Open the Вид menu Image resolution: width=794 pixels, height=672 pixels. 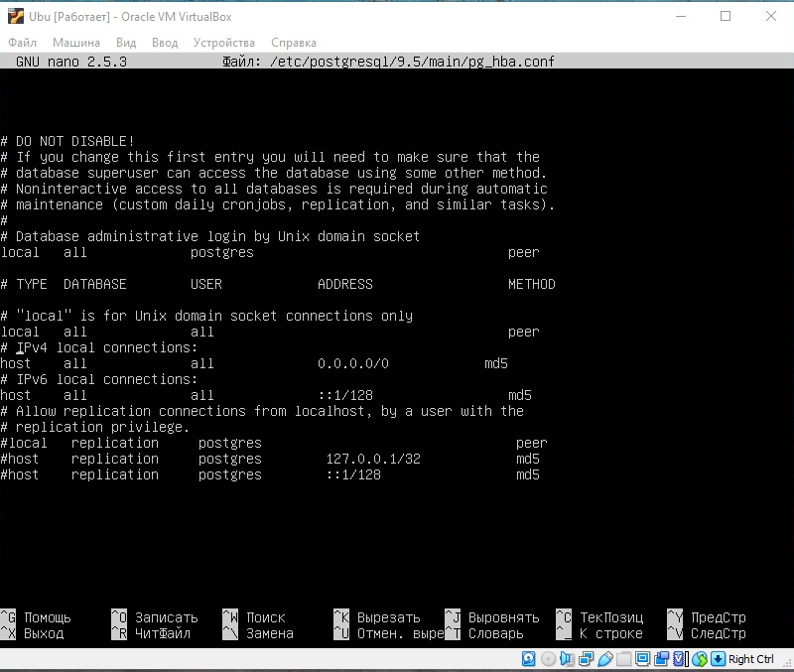click(x=126, y=43)
